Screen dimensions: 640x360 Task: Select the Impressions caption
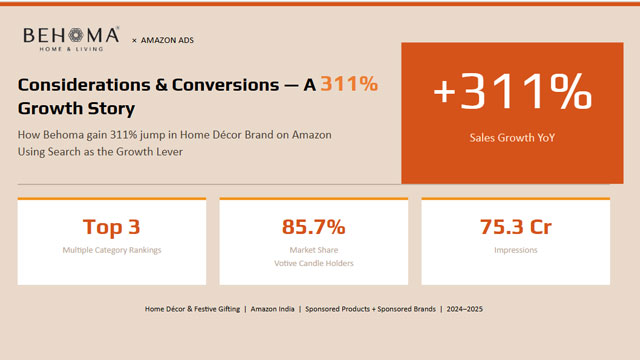[516, 250]
